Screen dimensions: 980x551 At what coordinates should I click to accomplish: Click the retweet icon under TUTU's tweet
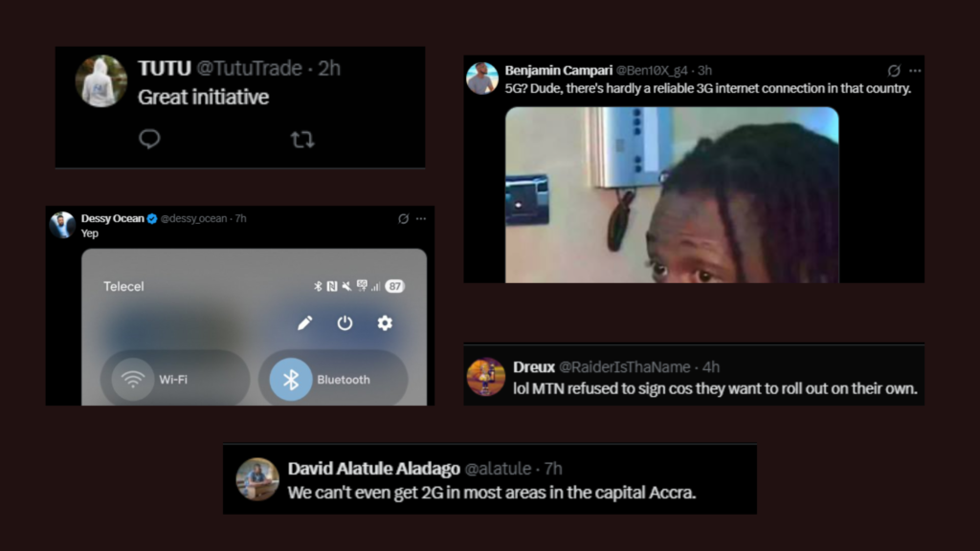[x=302, y=140]
